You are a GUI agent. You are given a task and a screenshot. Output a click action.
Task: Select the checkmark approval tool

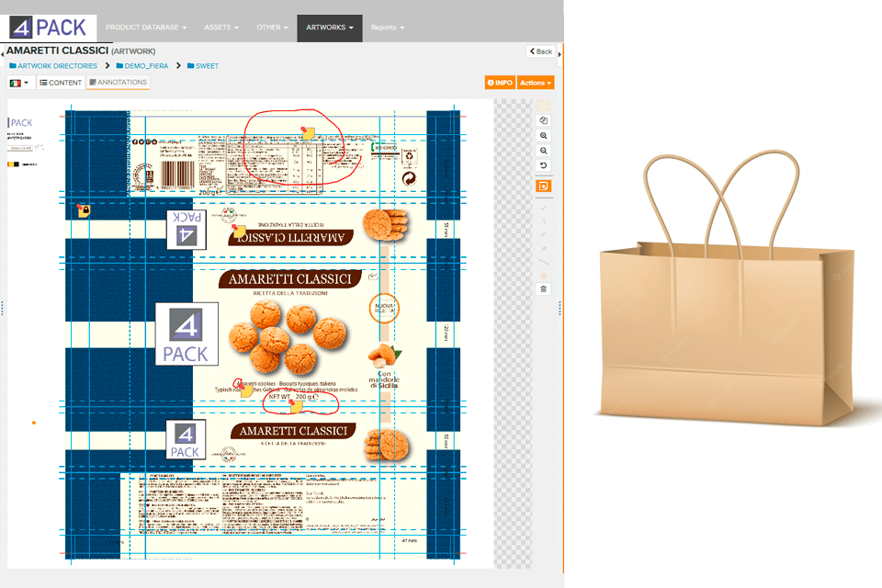543,209
